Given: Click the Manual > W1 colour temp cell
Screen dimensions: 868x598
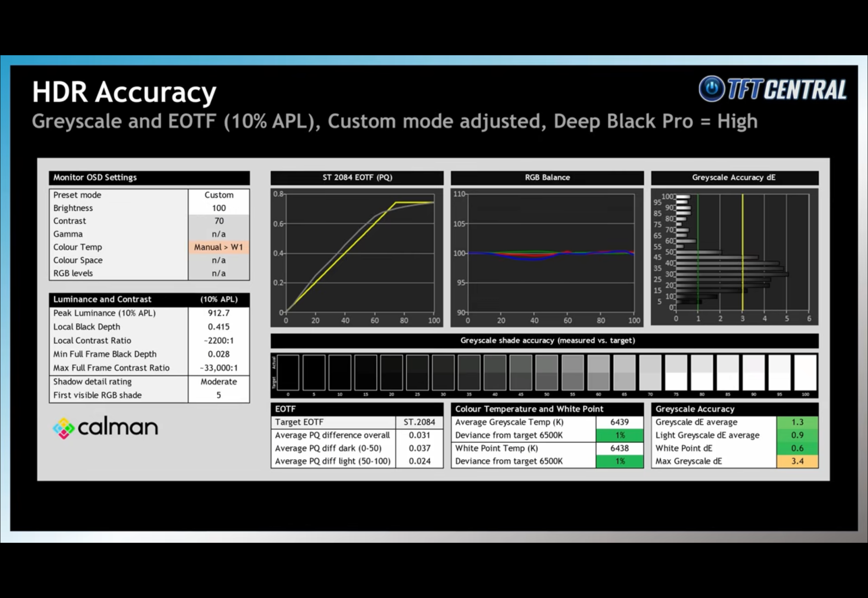Looking at the screenshot, I should [219, 247].
